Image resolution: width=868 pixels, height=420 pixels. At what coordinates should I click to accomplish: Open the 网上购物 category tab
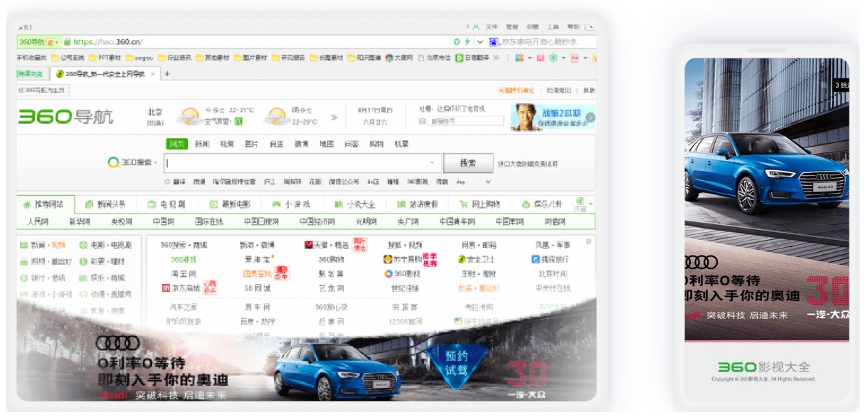(x=478, y=204)
